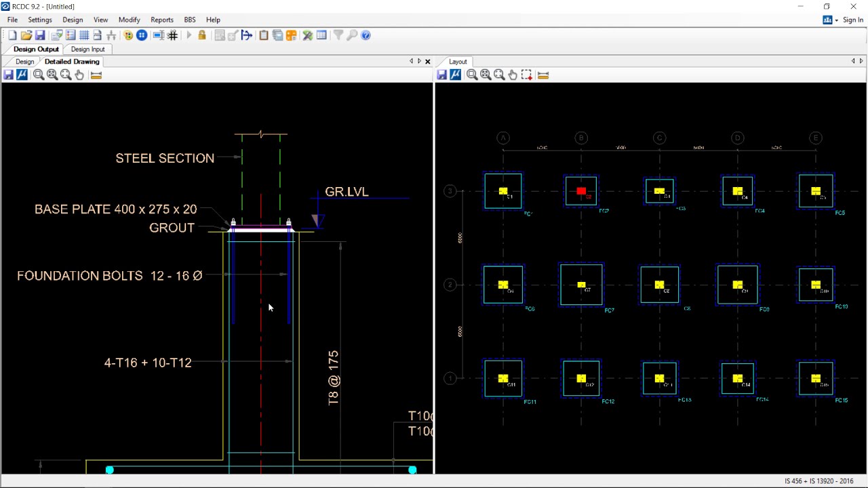Click the 'STEEL SECTION' annotation

(165, 158)
